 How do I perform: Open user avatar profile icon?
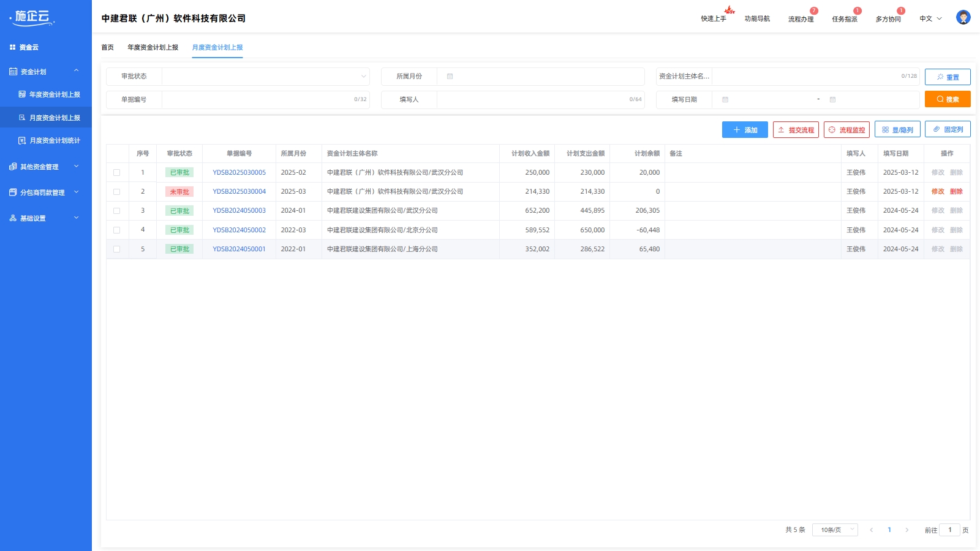point(963,18)
